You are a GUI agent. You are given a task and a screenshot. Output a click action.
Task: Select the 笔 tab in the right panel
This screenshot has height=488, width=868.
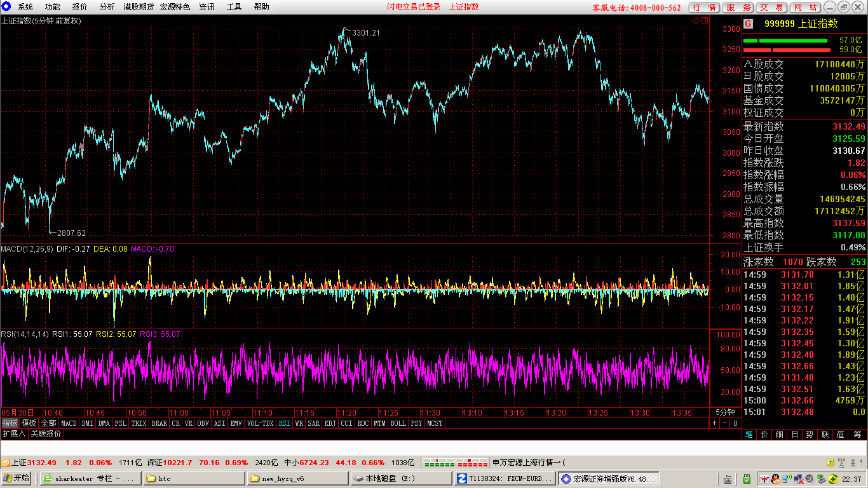(x=749, y=435)
